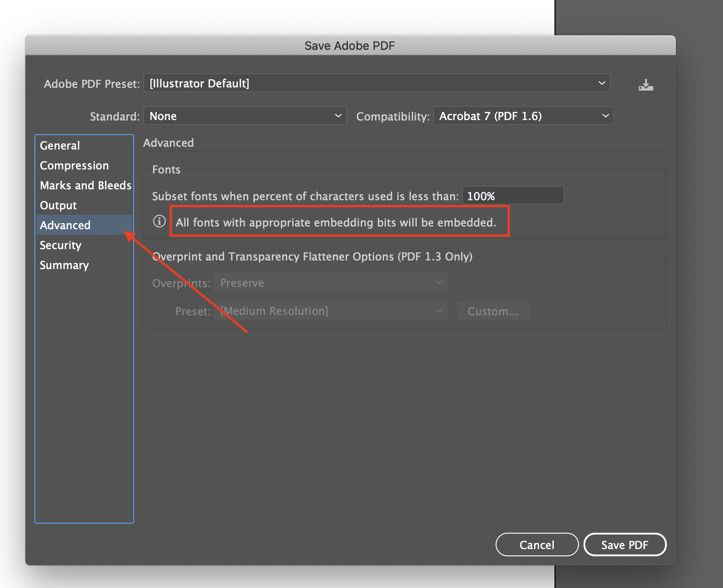Screen dimensions: 723x588
Task: Click the Custom... flattener button
Action: (493, 311)
